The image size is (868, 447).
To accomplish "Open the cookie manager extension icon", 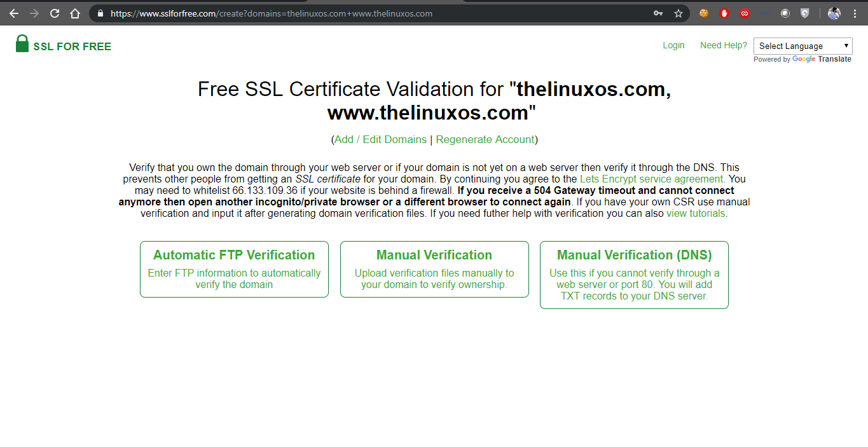I will click(x=703, y=13).
